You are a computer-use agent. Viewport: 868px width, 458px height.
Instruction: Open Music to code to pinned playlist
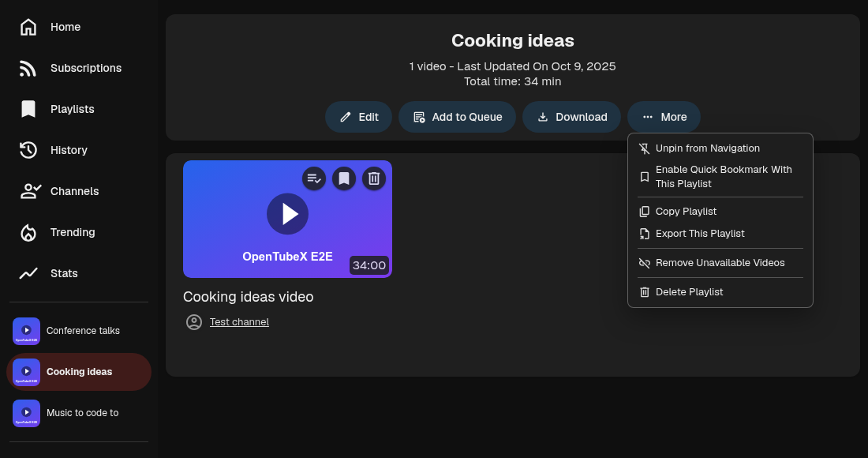[x=79, y=413]
